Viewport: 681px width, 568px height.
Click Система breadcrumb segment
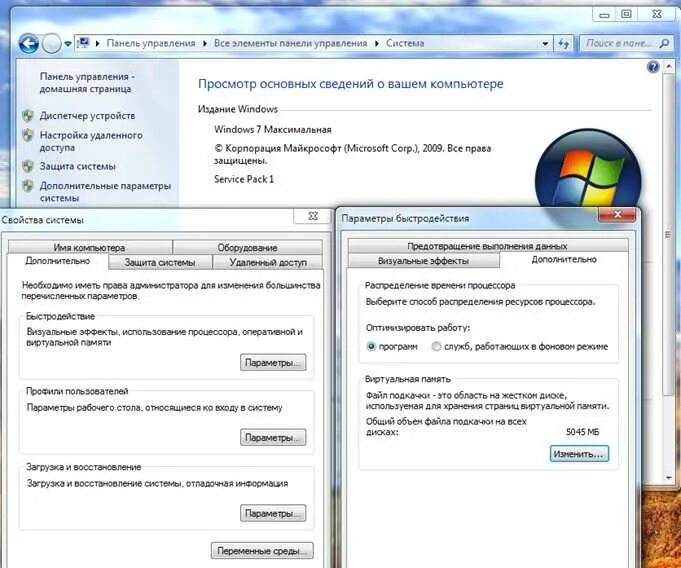click(405, 43)
